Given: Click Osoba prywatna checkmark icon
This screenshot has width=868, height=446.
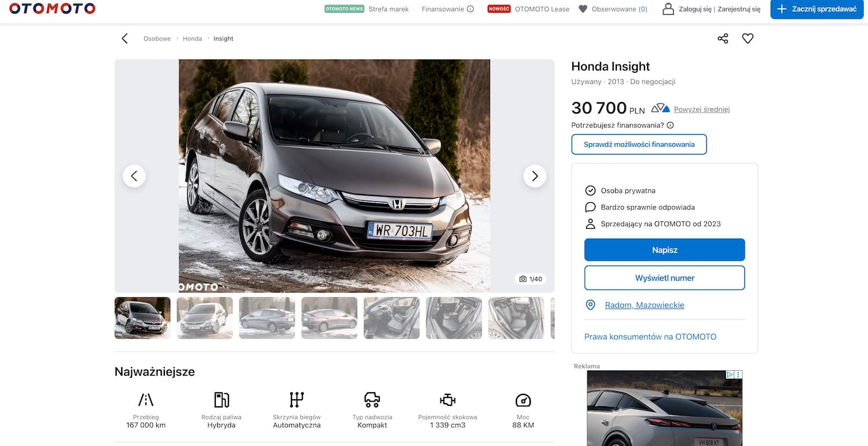Looking at the screenshot, I should [x=590, y=190].
